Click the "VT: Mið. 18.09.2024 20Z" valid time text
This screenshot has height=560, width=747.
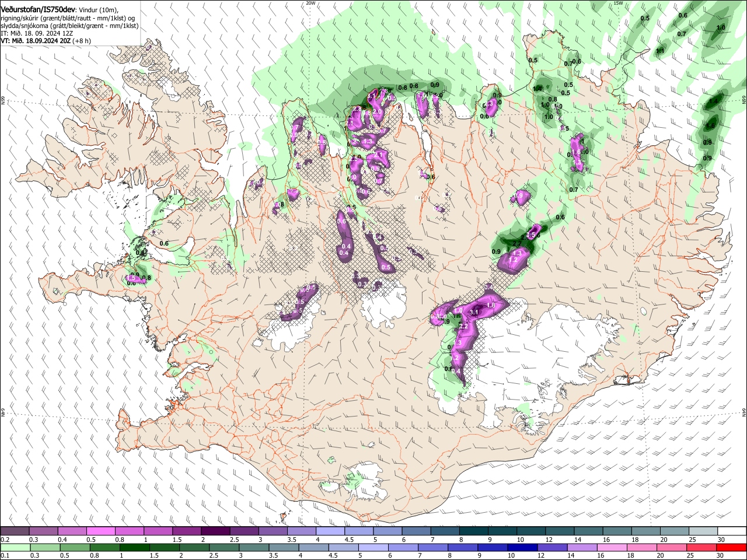[36, 41]
